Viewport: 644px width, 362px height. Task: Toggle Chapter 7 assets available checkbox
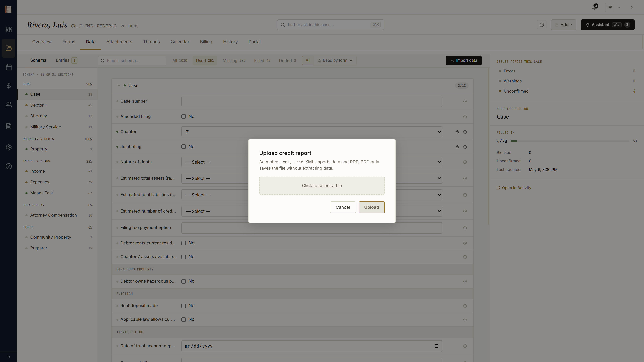click(183, 257)
